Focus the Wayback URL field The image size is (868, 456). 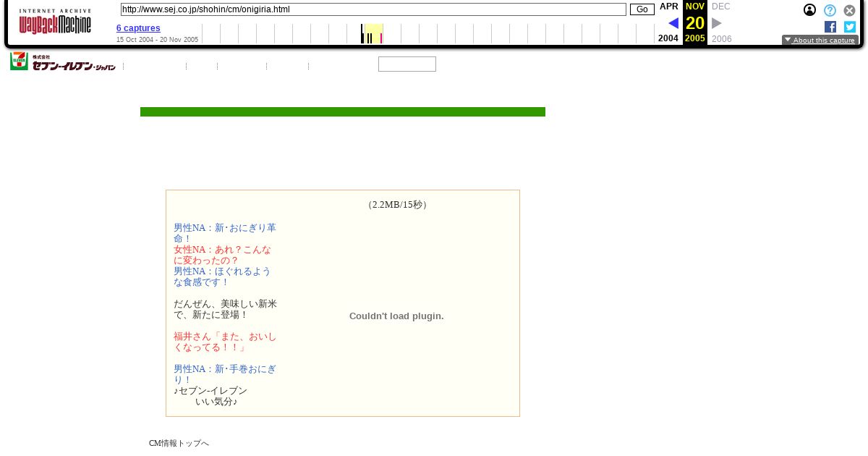[373, 9]
